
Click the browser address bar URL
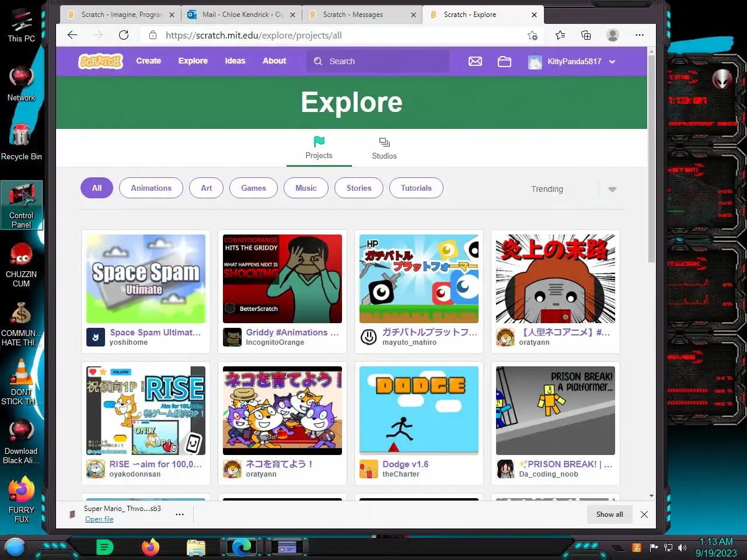coord(253,35)
